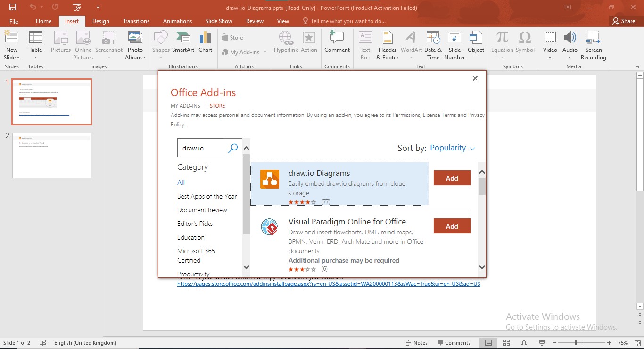Open the Customize Quick Access Toolbar dropdown
The image size is (644, 349).
click(98, 7)
